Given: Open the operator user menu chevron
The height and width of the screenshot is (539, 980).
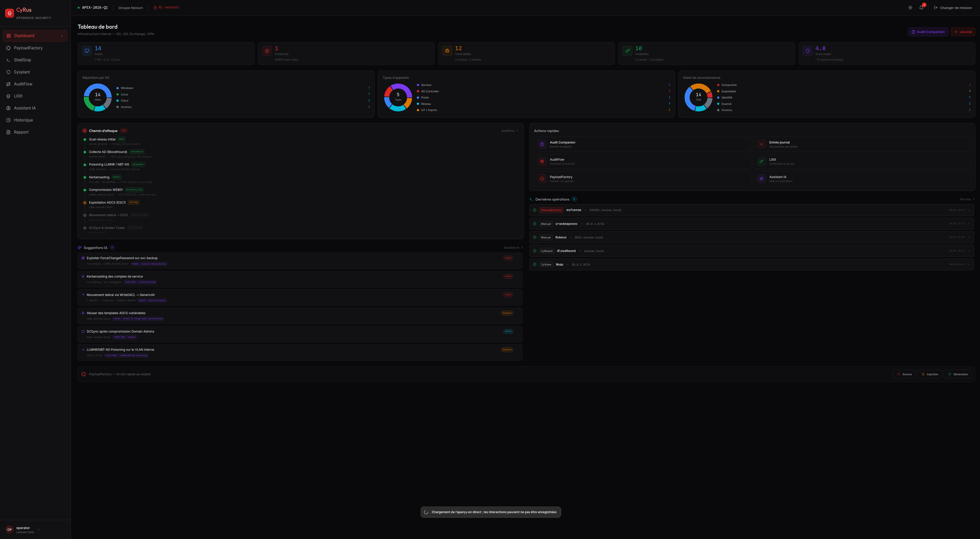Looking at the screenshot, I should pos(39,530).
